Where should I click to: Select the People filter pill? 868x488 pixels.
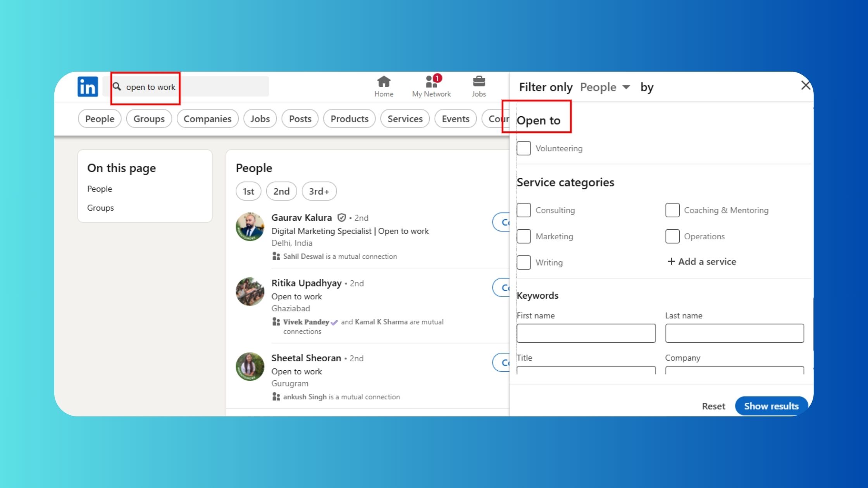(x=100, y=119)
